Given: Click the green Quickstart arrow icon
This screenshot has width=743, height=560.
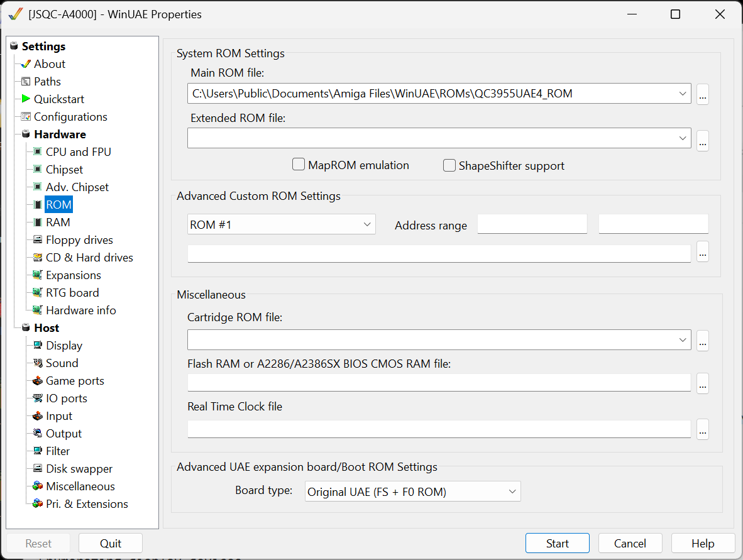Looking at the screenshot, I should [26, 99].
